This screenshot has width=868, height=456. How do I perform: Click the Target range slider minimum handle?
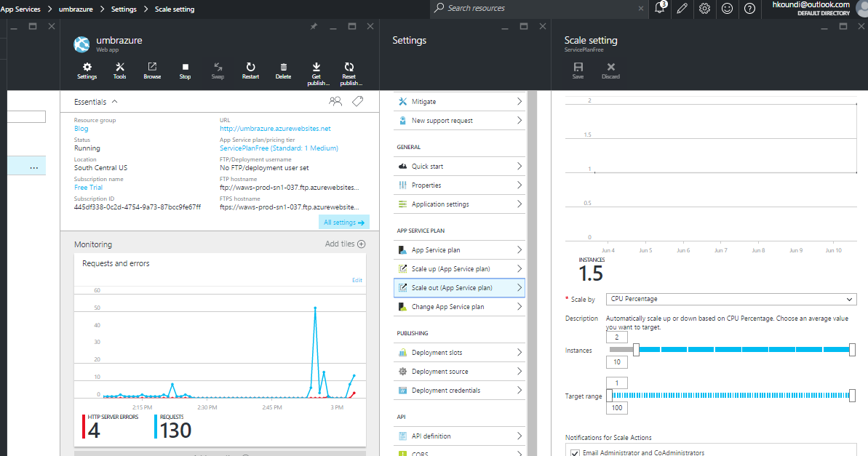(x=610, y=396)
